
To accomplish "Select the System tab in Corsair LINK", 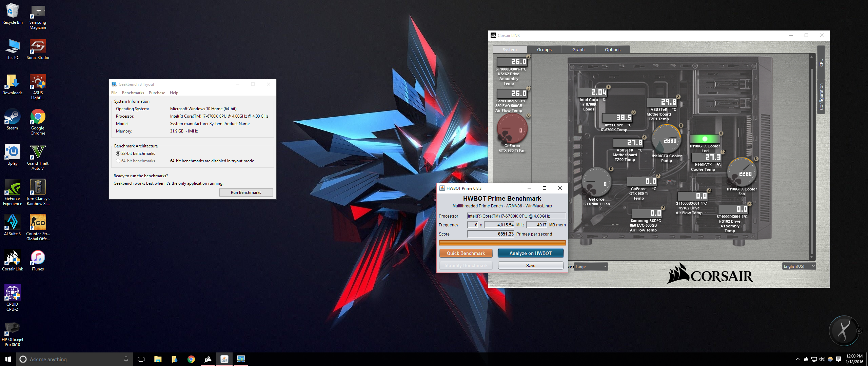I will point(510,49).
